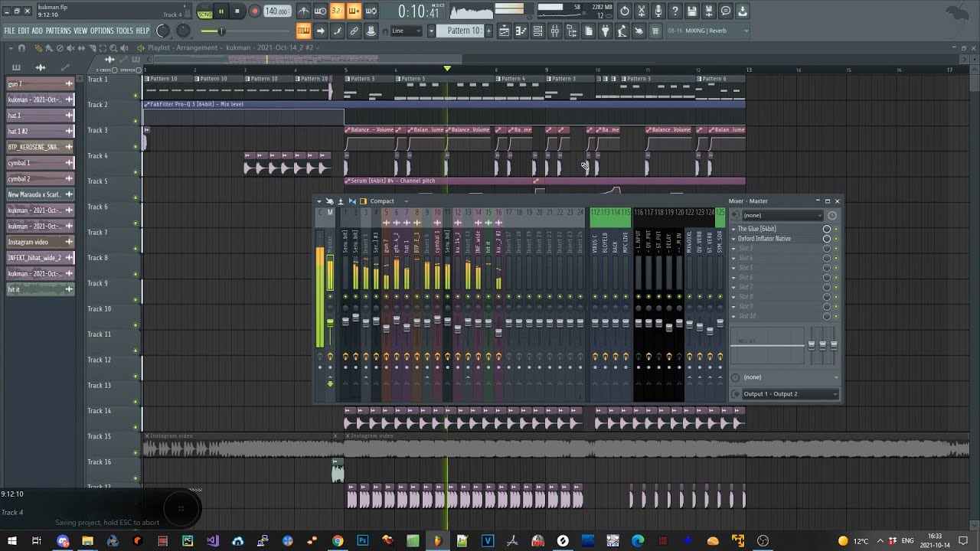Open the OPTIONS menu
980x551 pixels.
coord(102,31)
